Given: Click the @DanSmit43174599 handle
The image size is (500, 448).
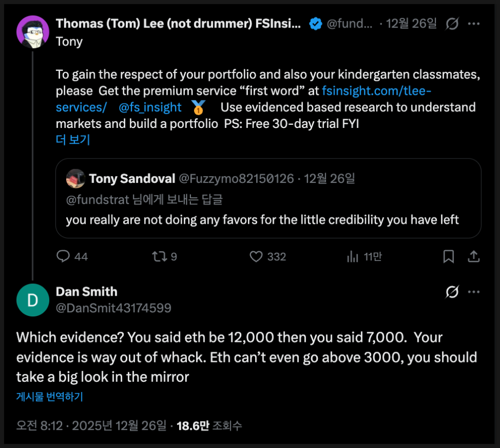Looking at the screenshot, I should pyautogui.click(x=113, y=308).
